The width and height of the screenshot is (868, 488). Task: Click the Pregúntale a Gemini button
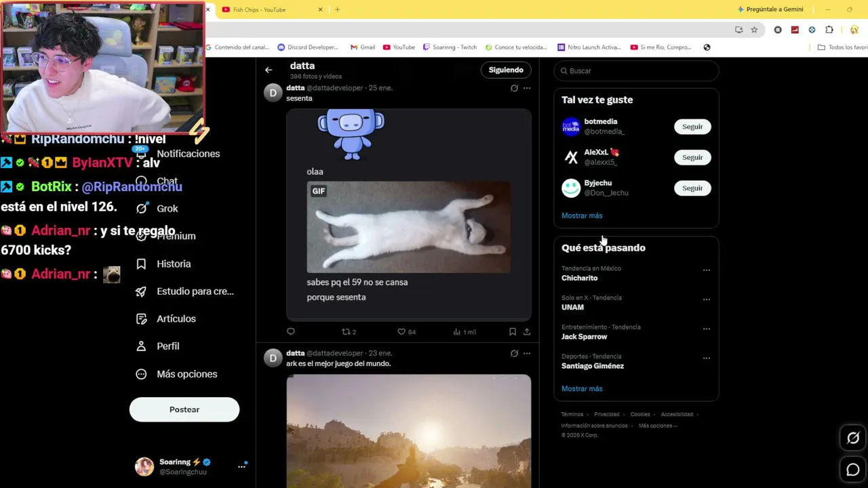click(x=770, y=9)
